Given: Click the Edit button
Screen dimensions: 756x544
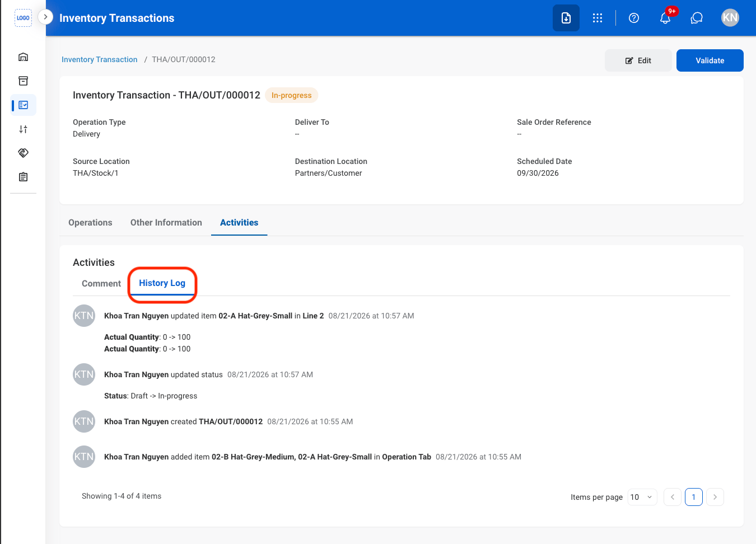Looking at the screenshot, I should [x=638, y=60].
